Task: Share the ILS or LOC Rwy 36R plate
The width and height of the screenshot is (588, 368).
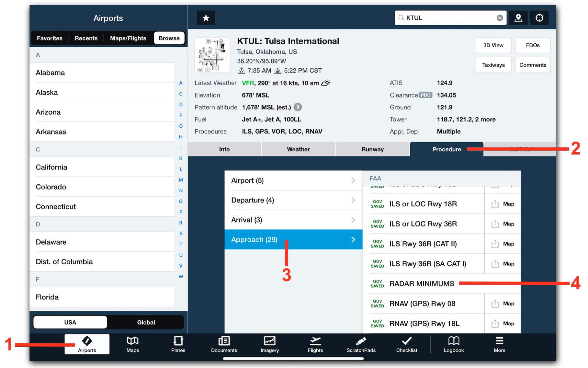Action: [495, 224]
